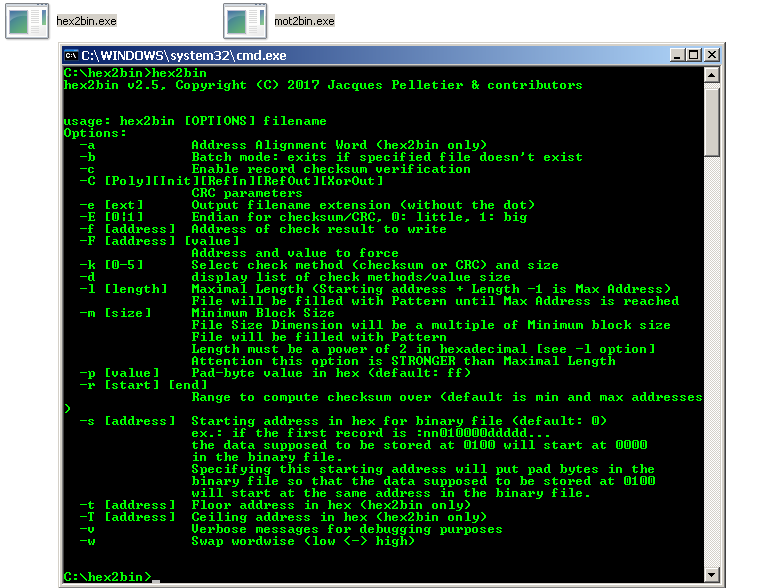The width and height of the screenshot is (777, 588).
Task: Click the '-r [start] [end]' line
Action: coord(143,385)
